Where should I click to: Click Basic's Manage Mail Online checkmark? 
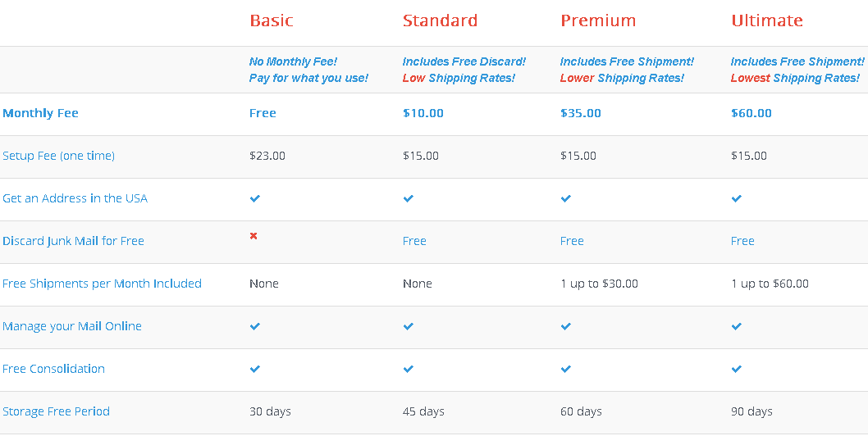pyautogui.click(x=255, y=326)
